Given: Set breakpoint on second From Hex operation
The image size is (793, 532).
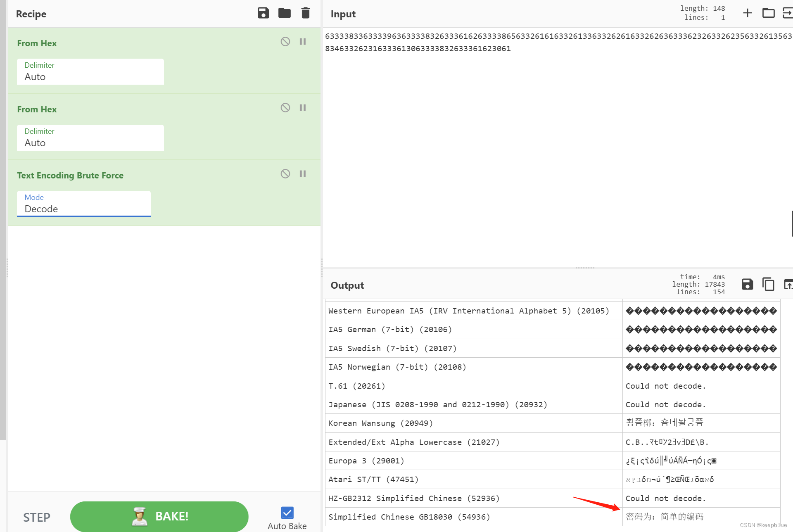Looking at the screenshot, I should [x=303, y=108].
